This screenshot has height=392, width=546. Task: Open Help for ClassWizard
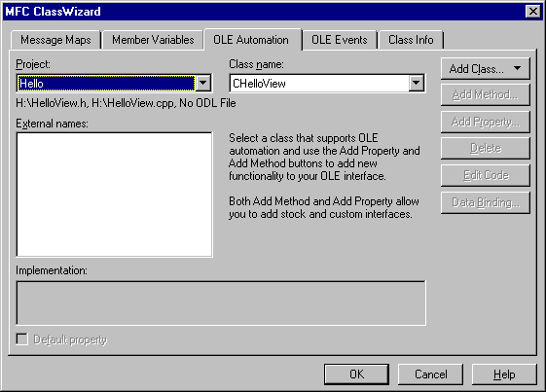pyautogui.click(x=504, y=374)
